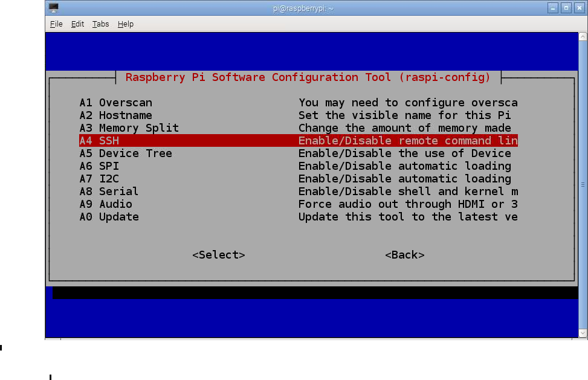
Task: Maximize the terminal window
Action: pos(566,8)
